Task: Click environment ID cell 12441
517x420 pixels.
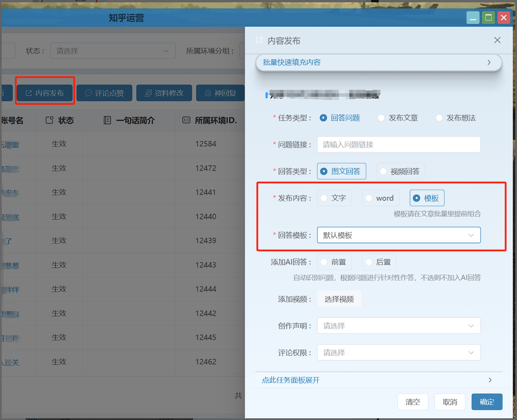Action: [206, 192]
